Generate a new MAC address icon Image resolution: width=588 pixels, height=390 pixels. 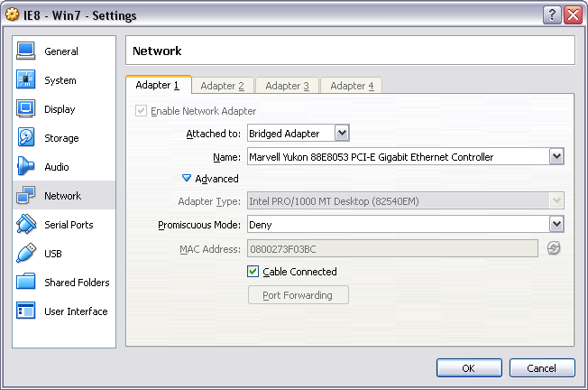pos(554,248)
